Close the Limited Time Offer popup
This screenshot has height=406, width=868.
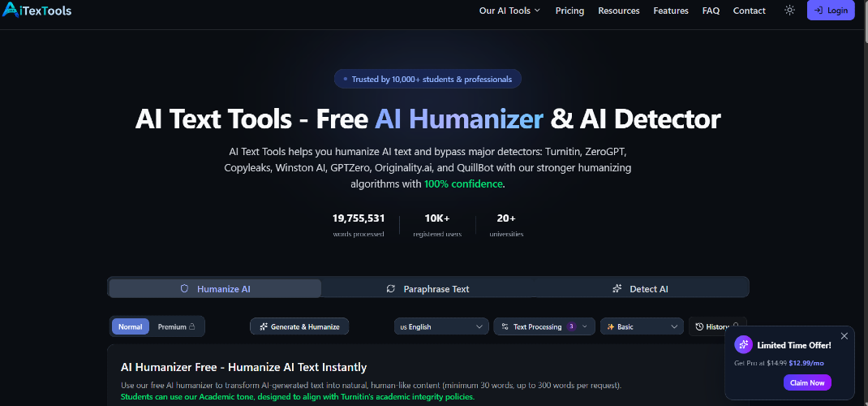(x=844, y=336)
